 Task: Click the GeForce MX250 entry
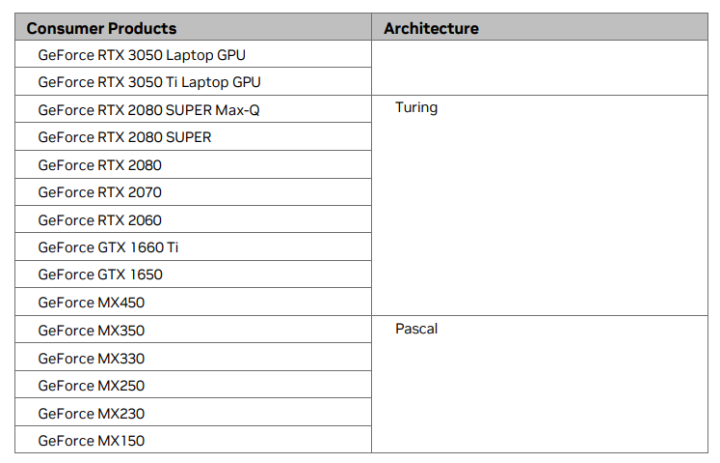point(85,385)
